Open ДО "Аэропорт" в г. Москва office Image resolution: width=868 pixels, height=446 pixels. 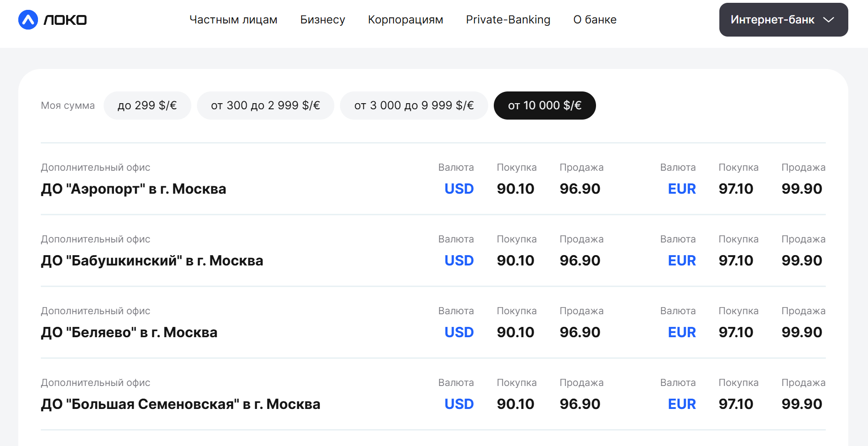(x=133, y=189)
